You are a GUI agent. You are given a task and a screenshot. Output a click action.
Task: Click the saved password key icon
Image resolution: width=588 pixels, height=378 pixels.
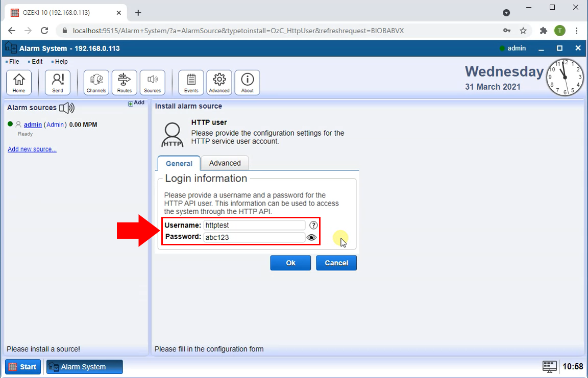point(507,31)
